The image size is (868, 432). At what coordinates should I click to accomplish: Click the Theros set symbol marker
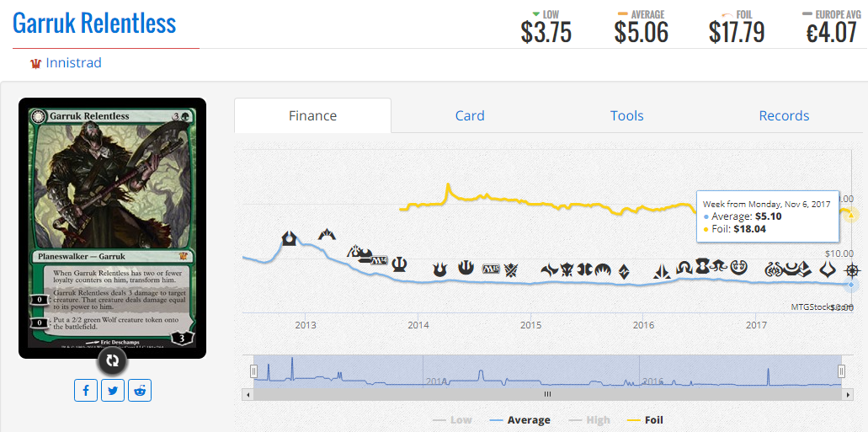click(x=398, y=264)
